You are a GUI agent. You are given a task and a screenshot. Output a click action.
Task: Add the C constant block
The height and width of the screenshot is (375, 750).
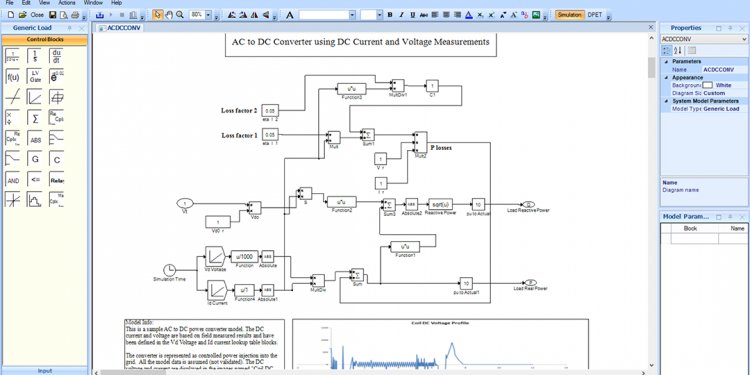pos(56,159)
